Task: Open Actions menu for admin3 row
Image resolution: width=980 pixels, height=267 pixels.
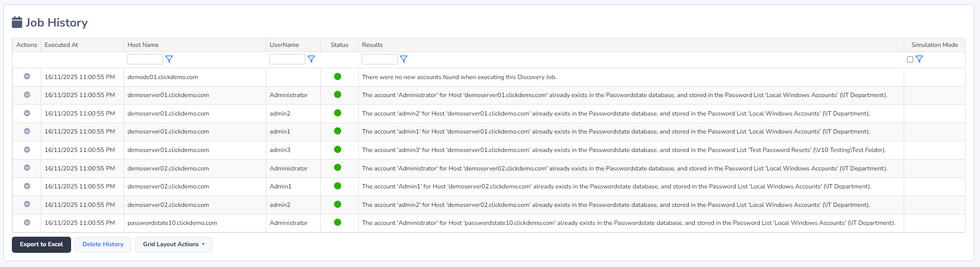Action: coord(27,150)
